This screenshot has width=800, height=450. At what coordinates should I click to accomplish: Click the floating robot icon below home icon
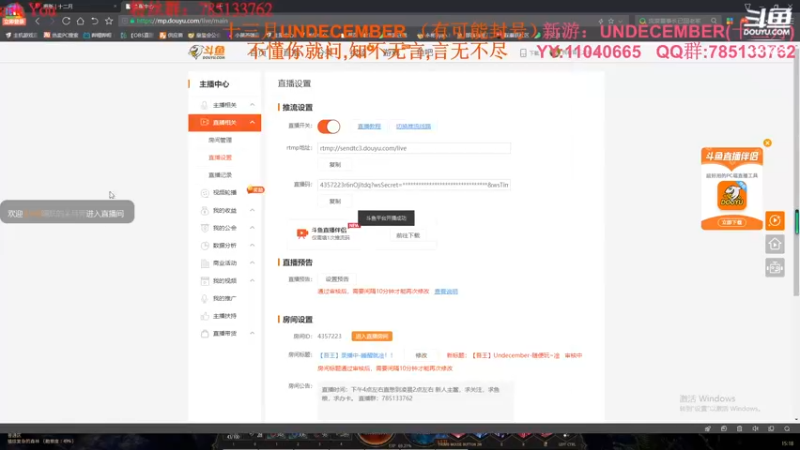pyautogui.click(x=774, y=267)
